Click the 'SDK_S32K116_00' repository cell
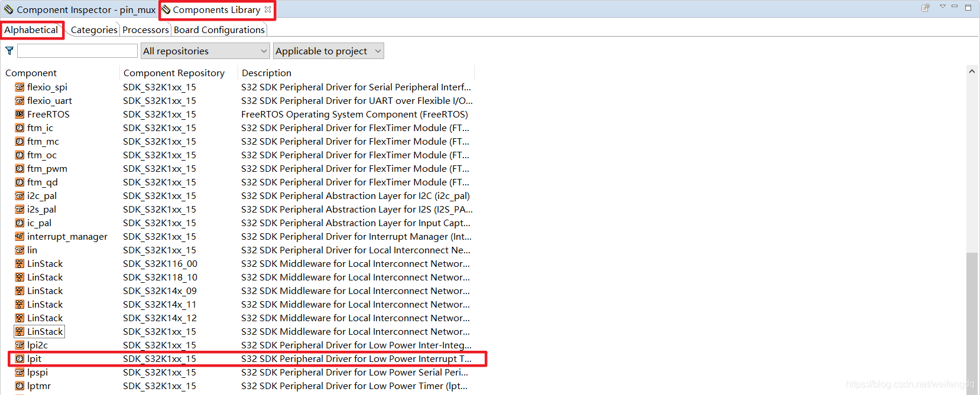 click(x=160, y=264)
